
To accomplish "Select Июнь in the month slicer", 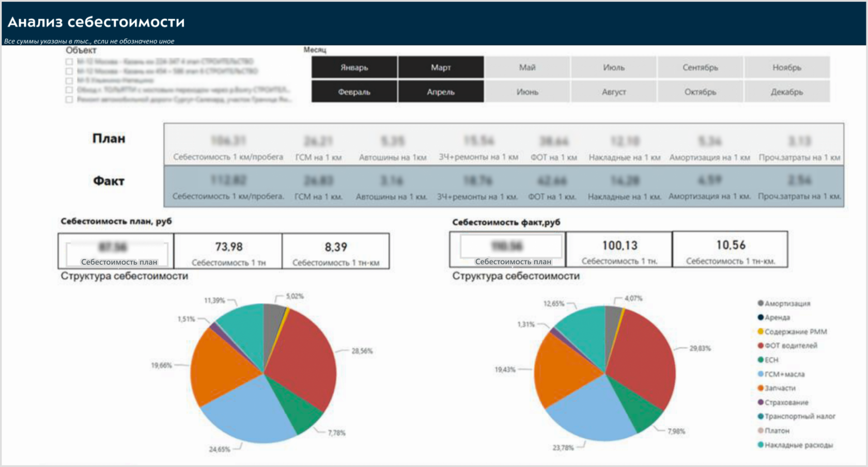I will click(x=527, y=92).
